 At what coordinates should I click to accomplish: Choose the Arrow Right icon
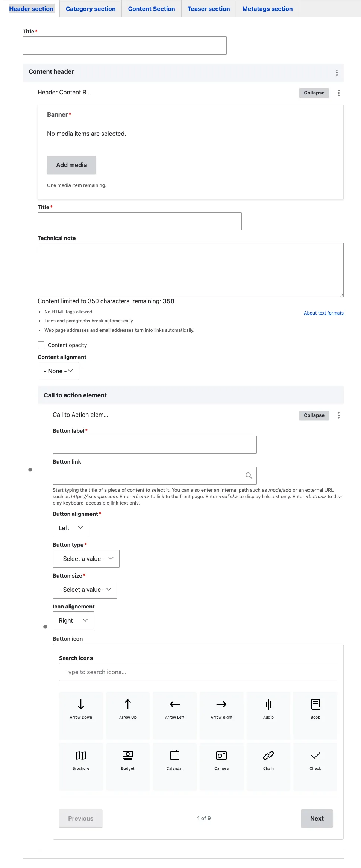tap(221, 715)
